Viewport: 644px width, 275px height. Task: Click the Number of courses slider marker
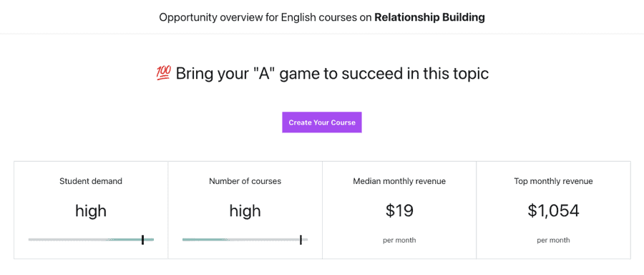click(301, 240)
